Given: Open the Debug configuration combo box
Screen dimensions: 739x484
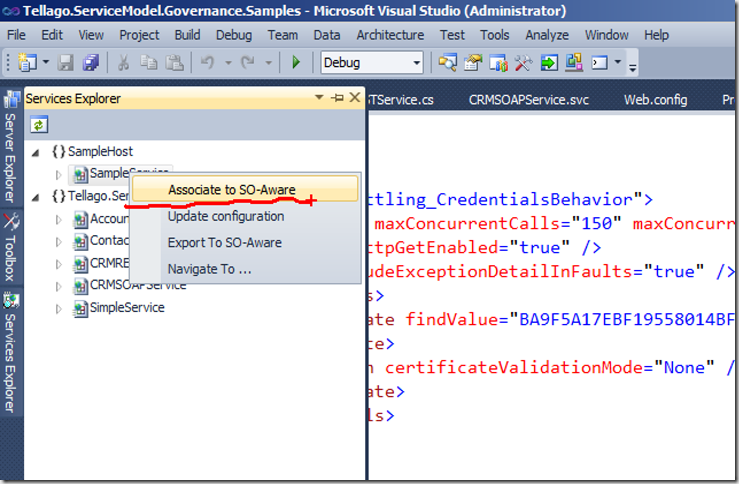Looking at the screenshot, I should pos(372,63).
